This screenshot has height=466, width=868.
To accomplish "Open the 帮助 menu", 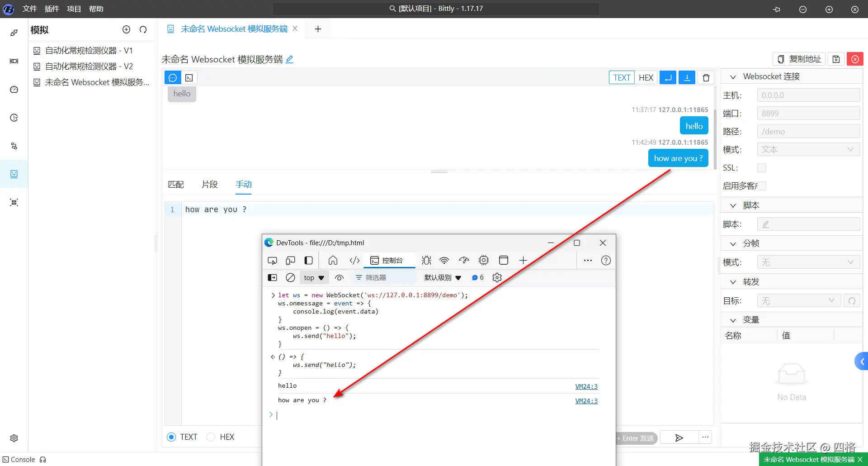I will coord(96,9).
